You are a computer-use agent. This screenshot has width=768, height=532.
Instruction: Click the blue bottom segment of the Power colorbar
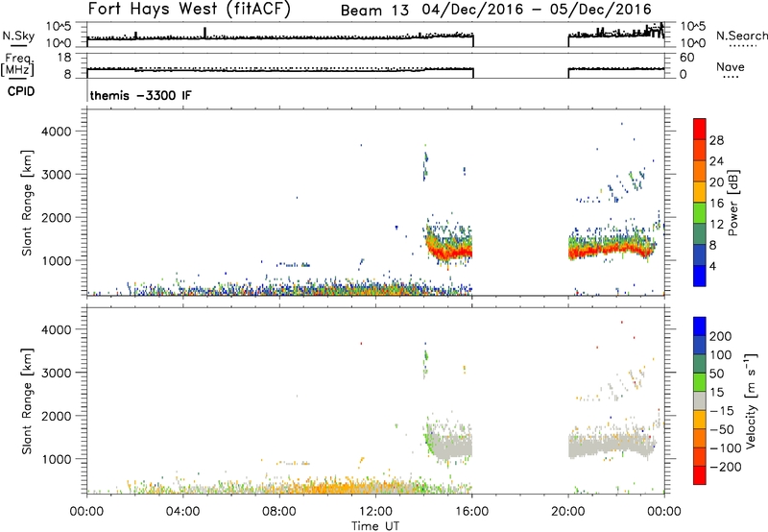click(700, 276)
